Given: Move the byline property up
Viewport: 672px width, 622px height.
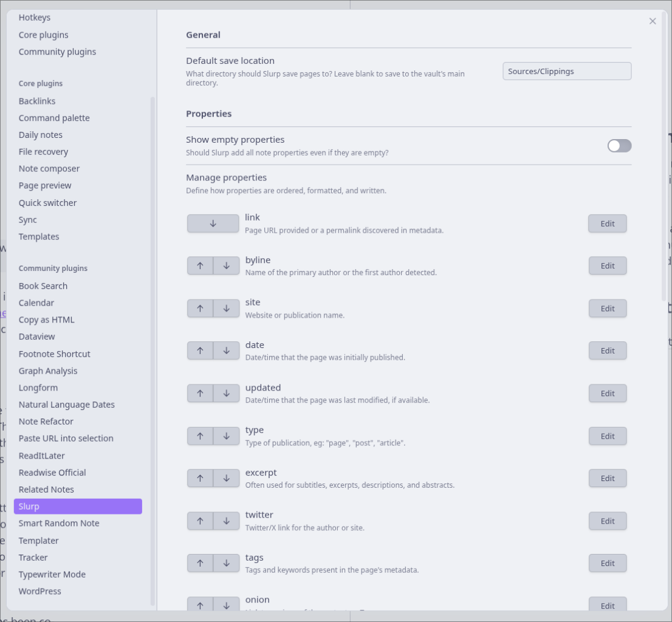Looking at the screenshot, I should 200,266.
